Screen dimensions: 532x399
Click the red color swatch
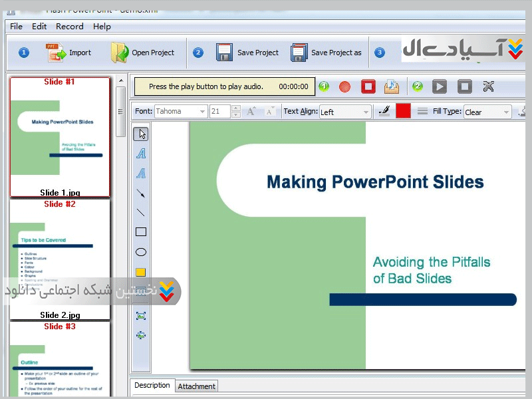click(x=403, y=111)
